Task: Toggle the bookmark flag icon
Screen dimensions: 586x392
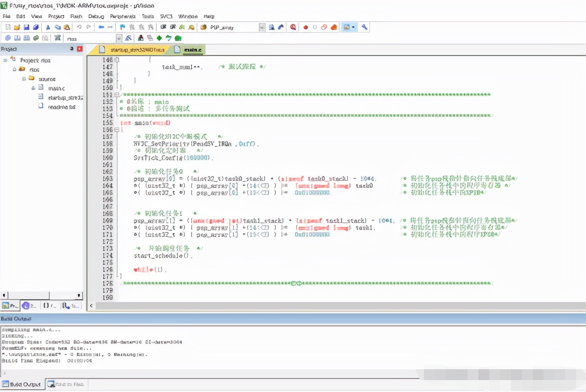Action: pyautogui.click(x=122, y=27)
